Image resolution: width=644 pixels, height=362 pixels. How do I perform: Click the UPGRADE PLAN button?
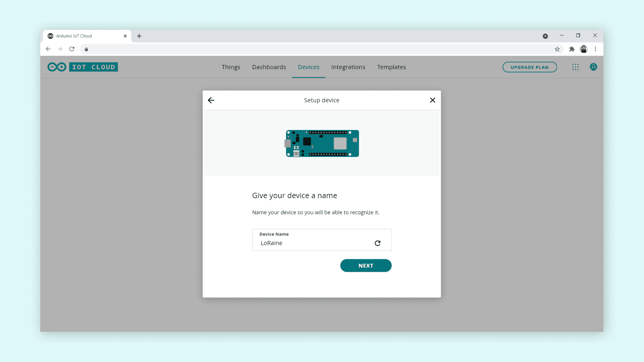[x=529, y=67]
